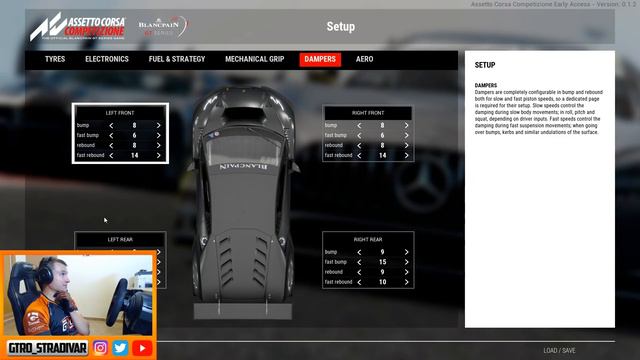Switch to the Aero tab
The image size is (640, 360).
click(364, 59)
